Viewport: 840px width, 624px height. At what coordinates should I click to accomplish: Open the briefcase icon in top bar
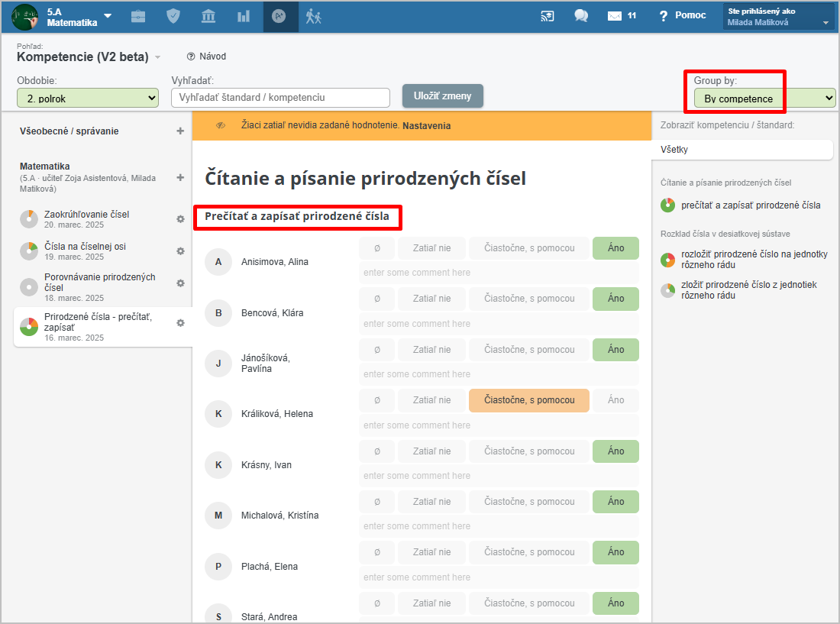138,16
